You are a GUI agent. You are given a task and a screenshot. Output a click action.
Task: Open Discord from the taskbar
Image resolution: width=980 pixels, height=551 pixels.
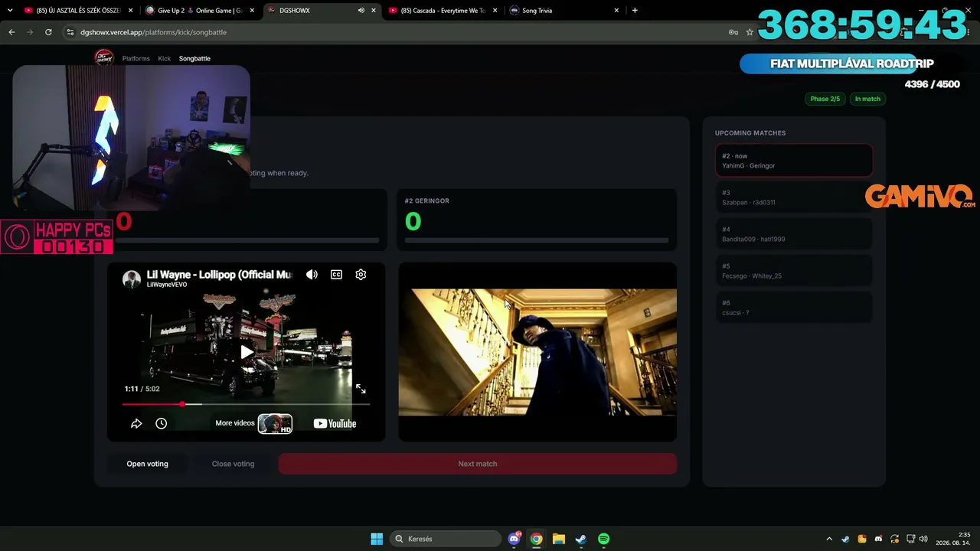(x=514, y=539)
